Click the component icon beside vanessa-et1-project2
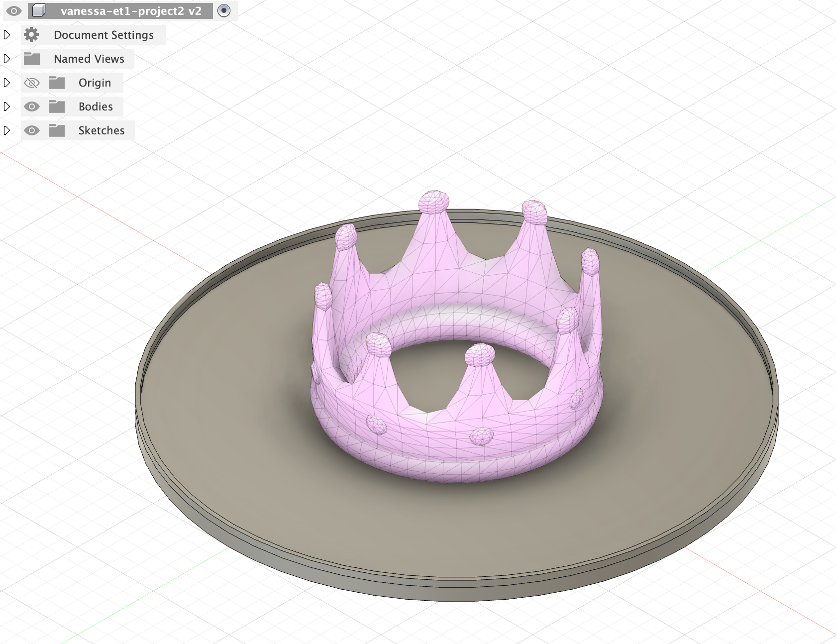The image size is (836, 644). [39, 11]
